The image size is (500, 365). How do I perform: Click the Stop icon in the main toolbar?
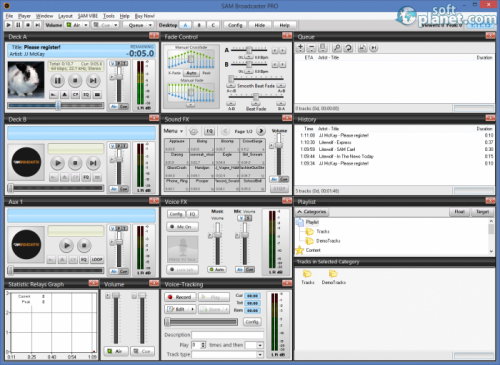tap(28, 25)
